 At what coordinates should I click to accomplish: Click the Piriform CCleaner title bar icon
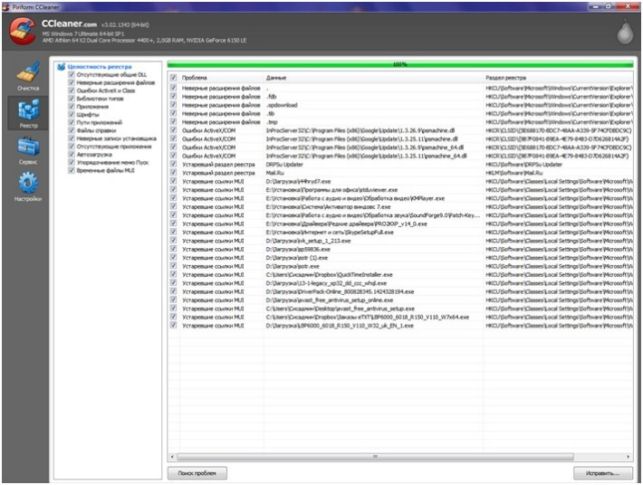pyautogui.click(x=6, y=7)
